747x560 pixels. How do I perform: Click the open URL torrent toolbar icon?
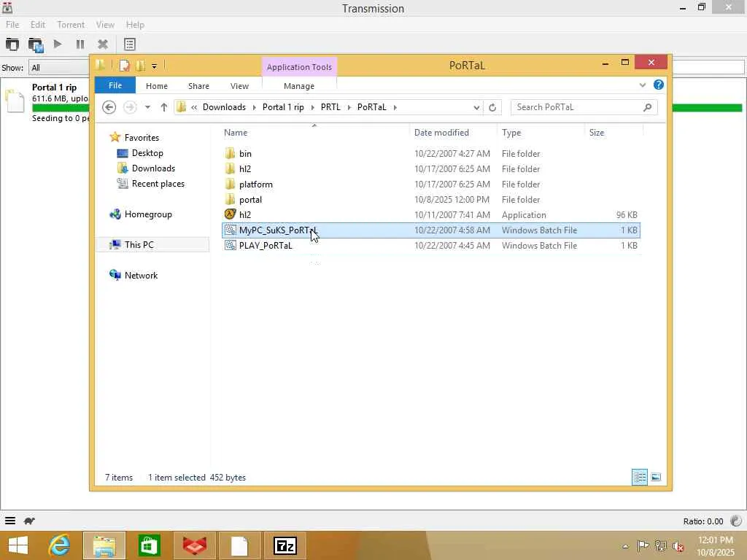[35, 44]
